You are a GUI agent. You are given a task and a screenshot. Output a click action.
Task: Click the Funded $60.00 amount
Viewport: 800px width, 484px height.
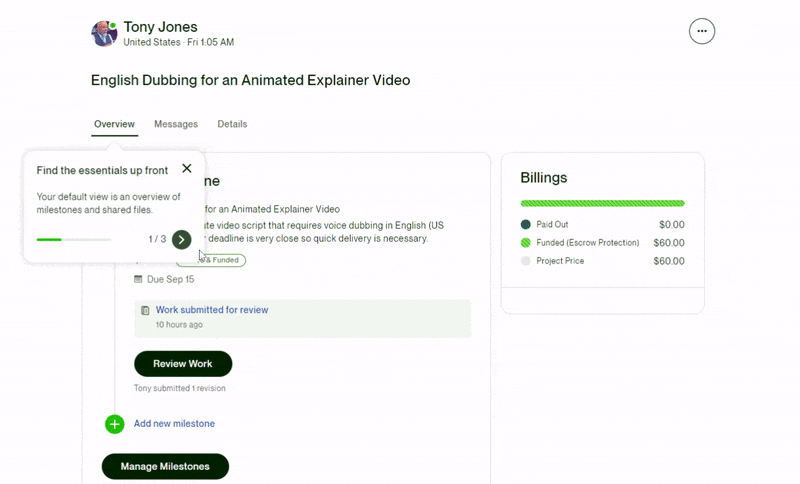[x=669, y=243]
